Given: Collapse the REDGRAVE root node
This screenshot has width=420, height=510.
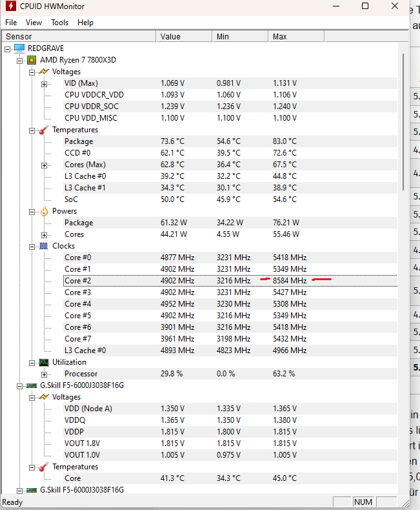Looking at the screenshot, I should [x=8, y=50].
